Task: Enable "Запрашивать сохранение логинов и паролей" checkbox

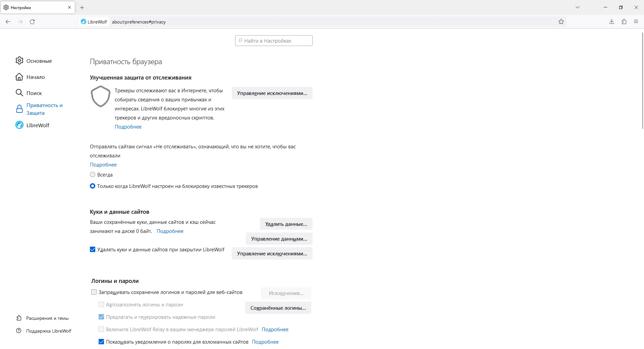Action: 94,292
